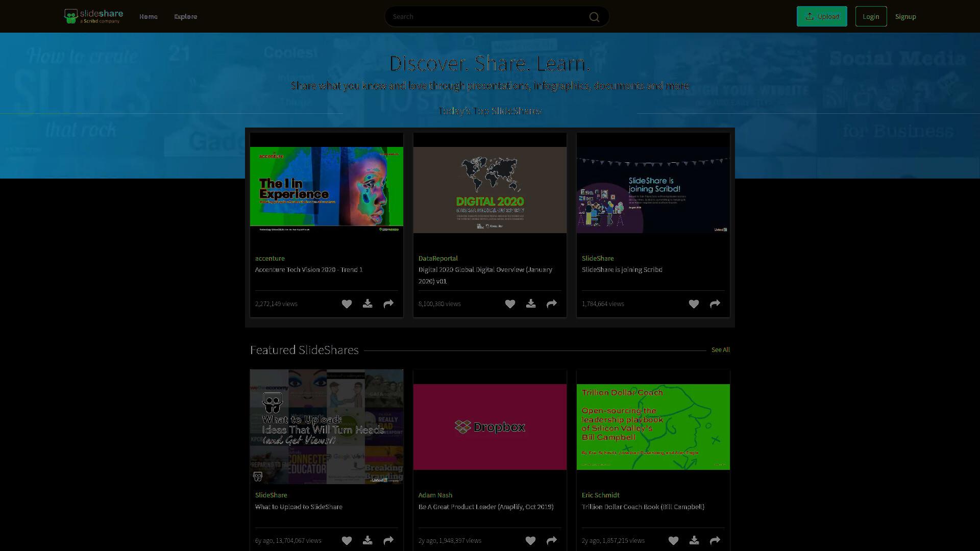Like What to Upload to SlideShare
This screenshot has width=980, height=551.
tap(347, 541)
